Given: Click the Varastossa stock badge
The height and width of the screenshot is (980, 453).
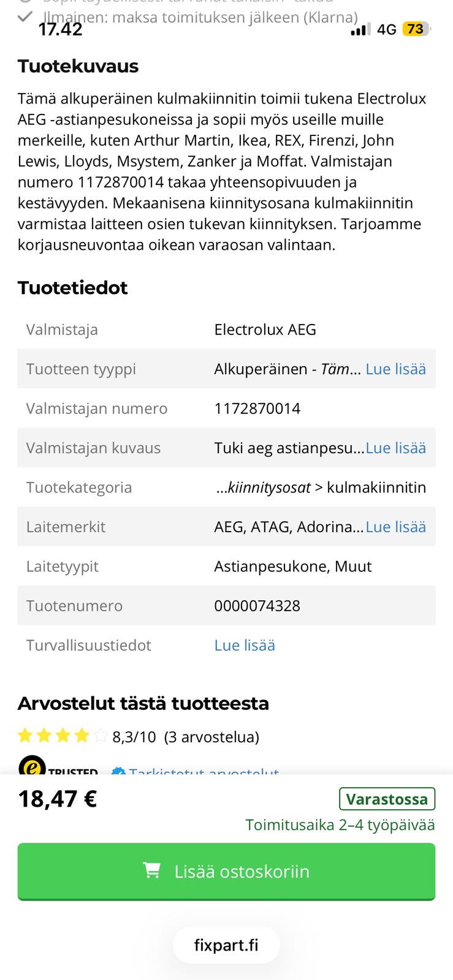Looking at the screenshot, I should point(387,799).
